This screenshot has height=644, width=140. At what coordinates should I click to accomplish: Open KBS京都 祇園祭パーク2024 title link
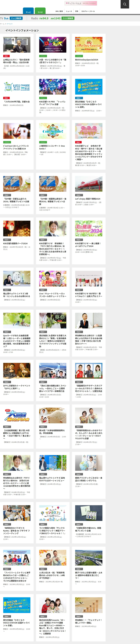15,244
